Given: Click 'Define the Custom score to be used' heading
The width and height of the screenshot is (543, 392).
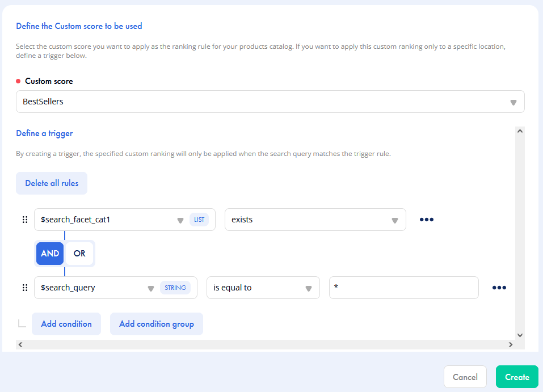Looking at the screenshot, I should coord(79,26).
